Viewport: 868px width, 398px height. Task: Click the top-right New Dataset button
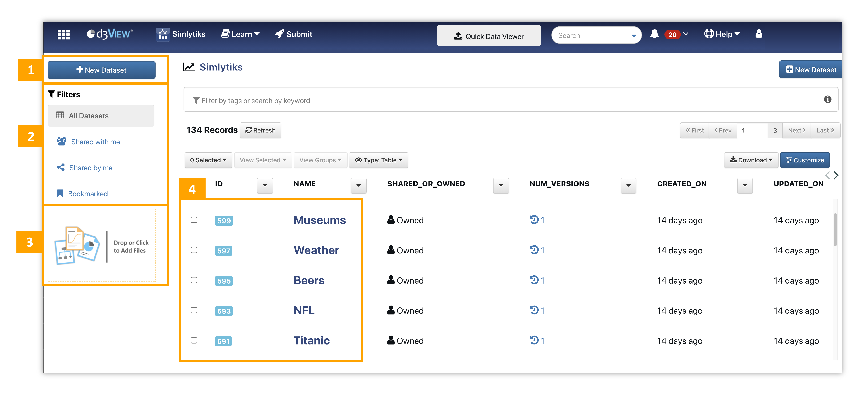(x=810, y=70)
